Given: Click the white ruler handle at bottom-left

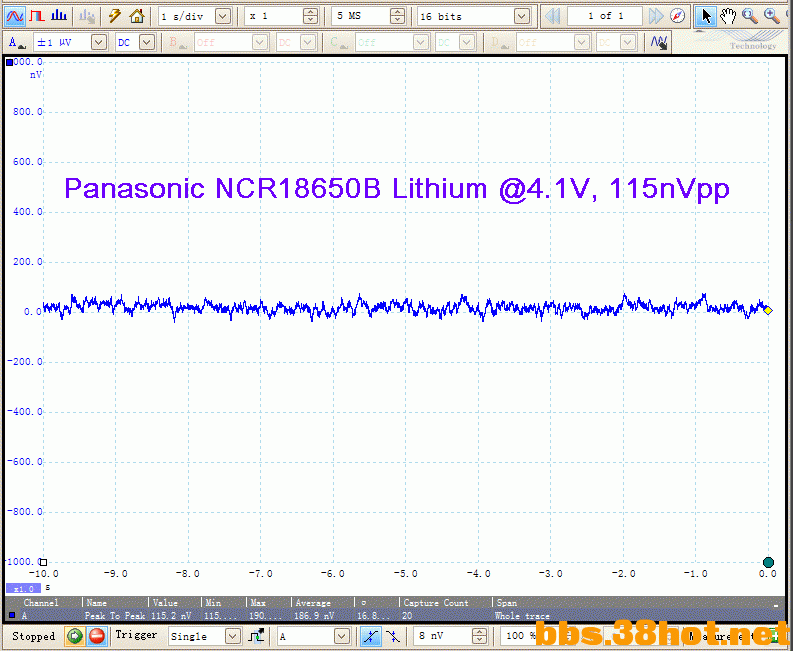Looking at the screenshot, I should pos(43,562).
